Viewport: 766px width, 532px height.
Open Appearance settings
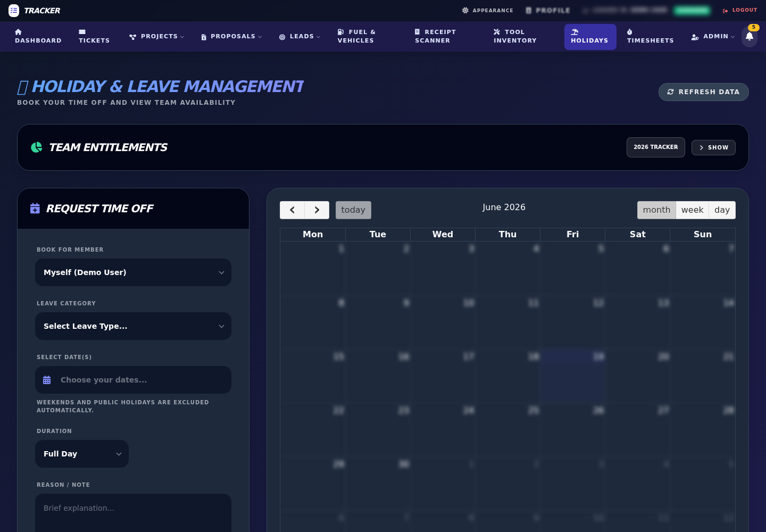pos(488,11)
